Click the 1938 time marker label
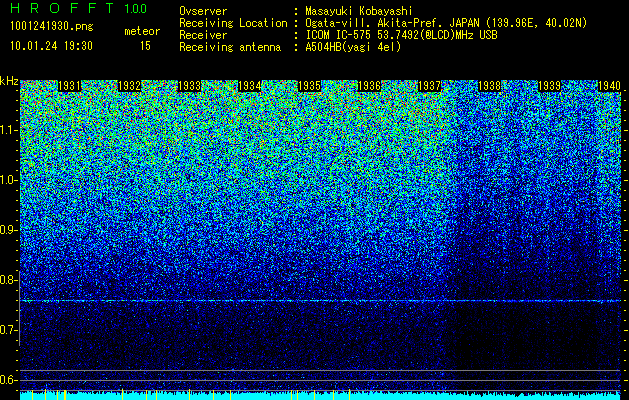 tap(490, 86)
